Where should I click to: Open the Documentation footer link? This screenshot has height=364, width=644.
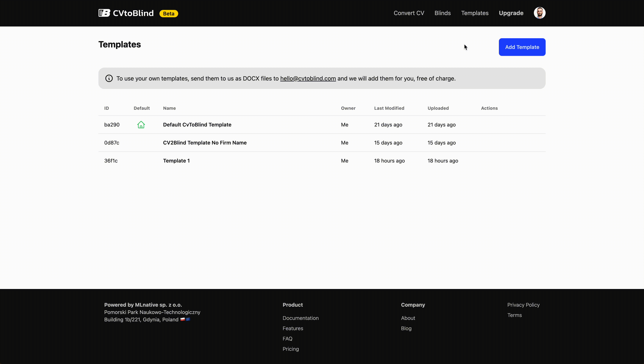pyautogui.click(x=300, y=318)
